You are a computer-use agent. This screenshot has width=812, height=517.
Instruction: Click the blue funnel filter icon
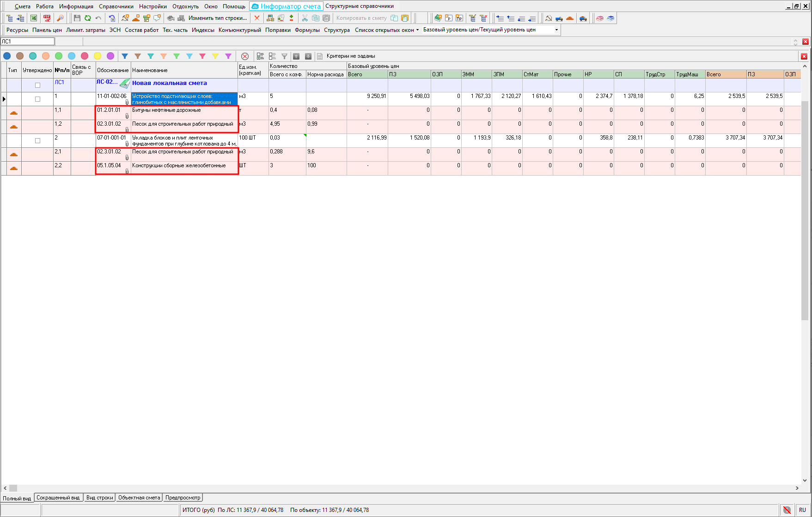[125, 56]
